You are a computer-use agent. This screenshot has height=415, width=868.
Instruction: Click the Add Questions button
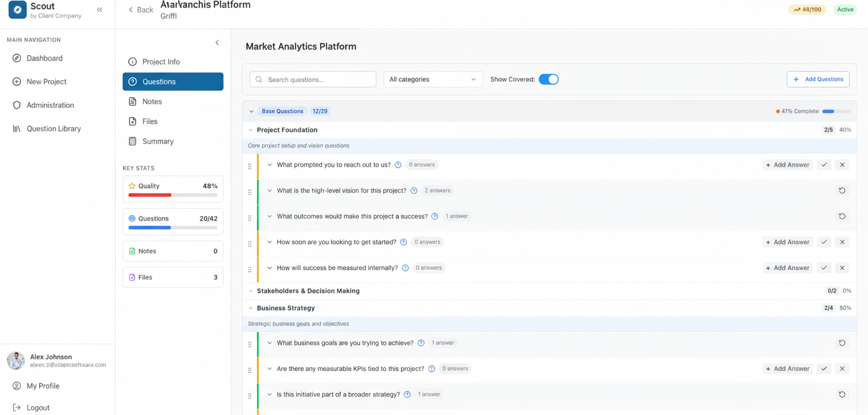click(x=818, y=78)
